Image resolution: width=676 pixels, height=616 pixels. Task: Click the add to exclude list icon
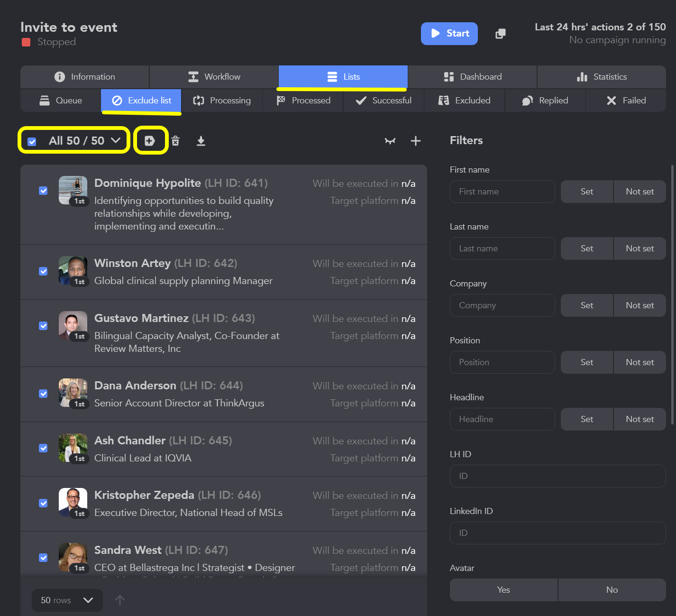point(150,141)
